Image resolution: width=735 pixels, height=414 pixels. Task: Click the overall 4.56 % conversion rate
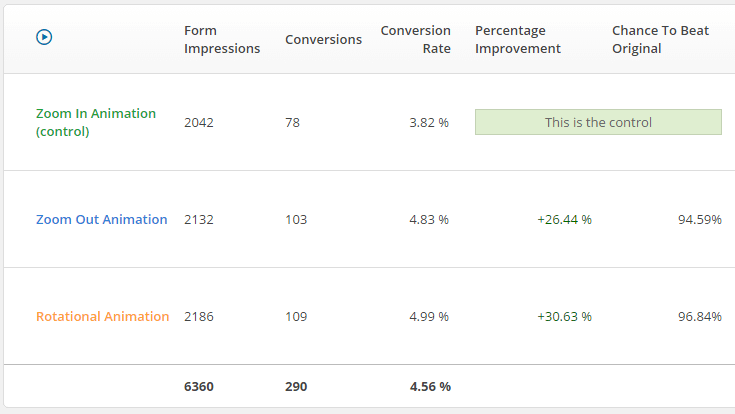430,386
